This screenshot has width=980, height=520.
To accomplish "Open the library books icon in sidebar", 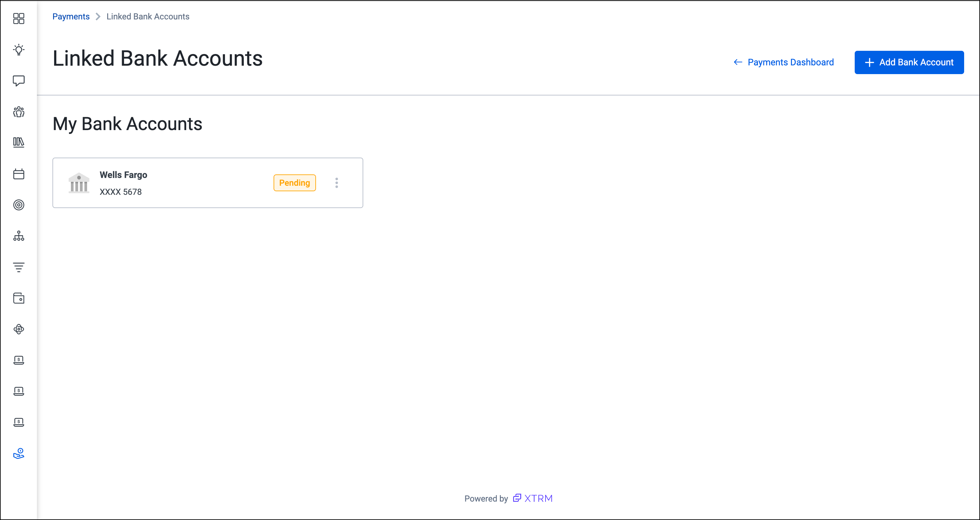I will click(19, 143).
